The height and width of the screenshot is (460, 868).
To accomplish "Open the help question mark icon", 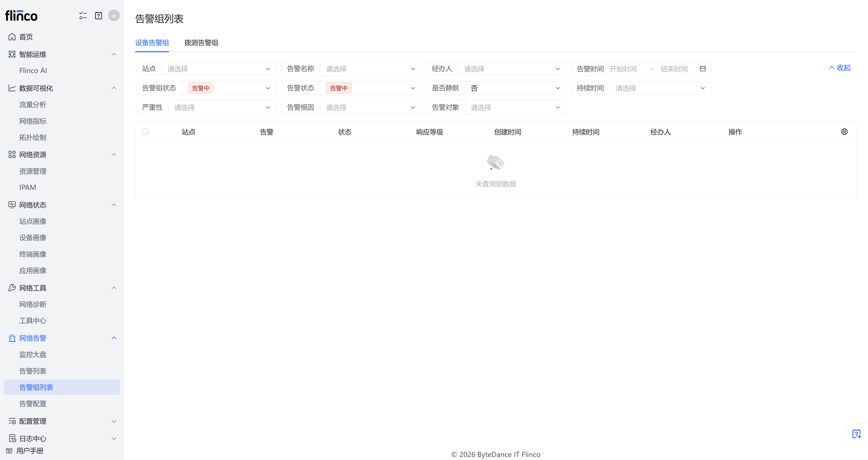I will coord(98,16).
